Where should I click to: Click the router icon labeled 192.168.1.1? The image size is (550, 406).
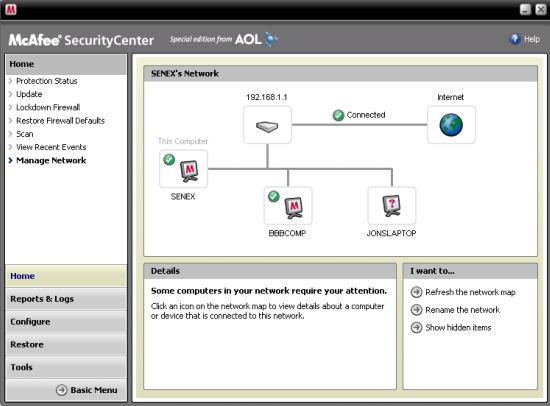pyautogui.click(x=267, y=125)
